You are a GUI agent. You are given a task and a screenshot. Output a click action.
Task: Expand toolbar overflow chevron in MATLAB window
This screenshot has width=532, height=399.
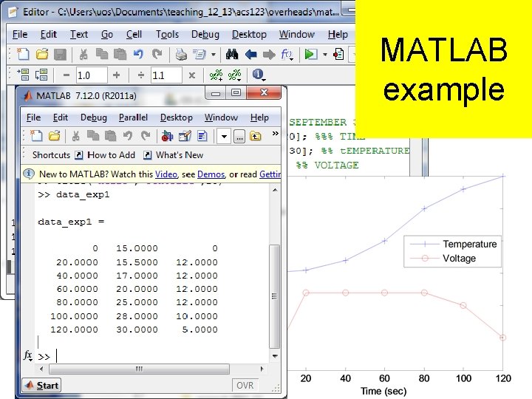pyautogui.click(x=275, y=134)
